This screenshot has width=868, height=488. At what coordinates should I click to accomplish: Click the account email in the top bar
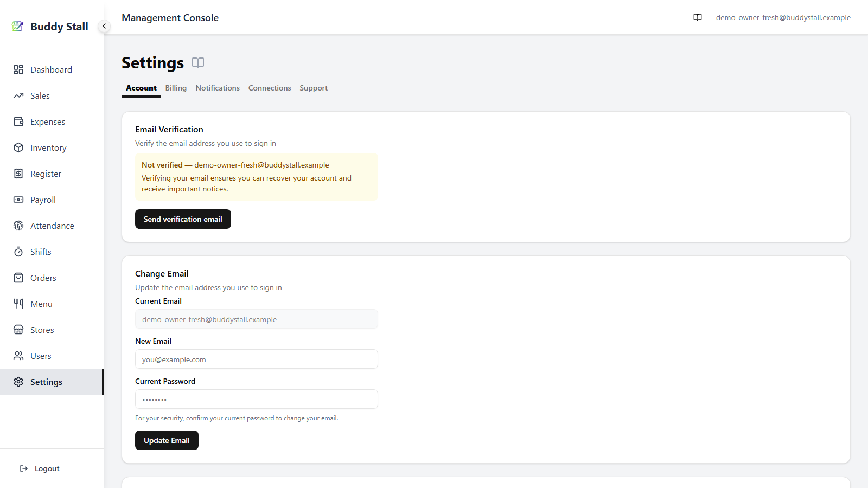click(x=783, y=17)
